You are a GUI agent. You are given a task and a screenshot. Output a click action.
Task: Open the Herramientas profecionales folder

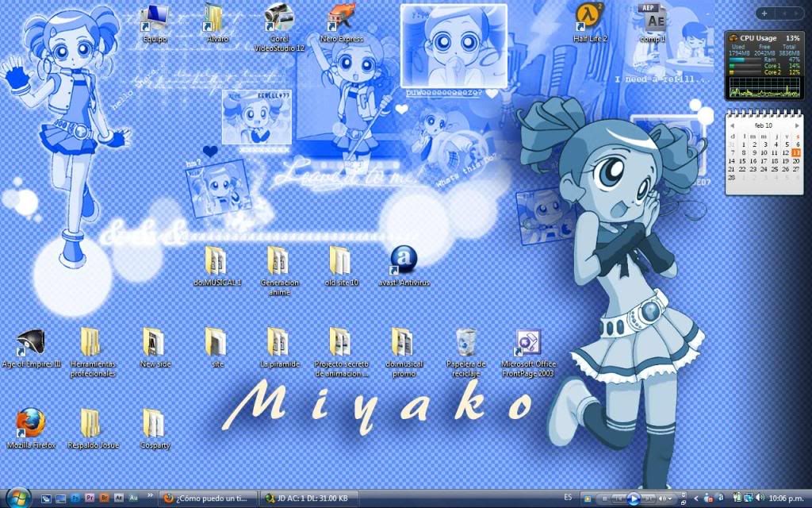93,352
